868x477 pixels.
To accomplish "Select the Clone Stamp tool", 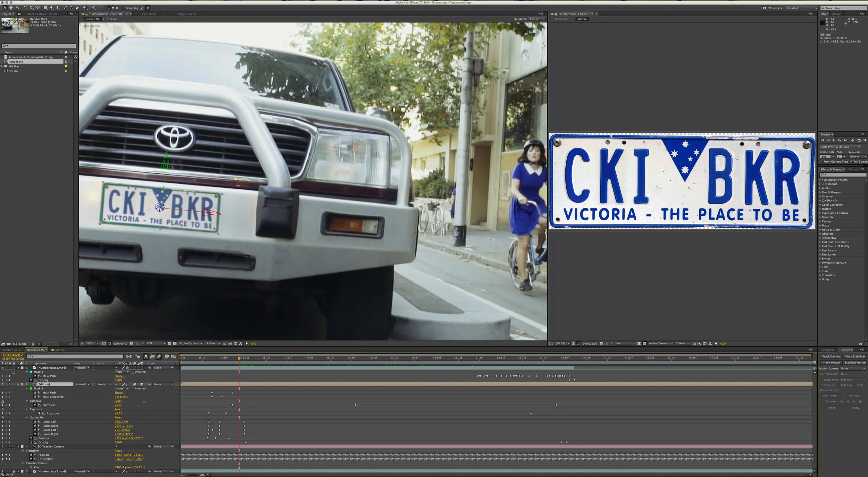I will (x=71, y=8).
